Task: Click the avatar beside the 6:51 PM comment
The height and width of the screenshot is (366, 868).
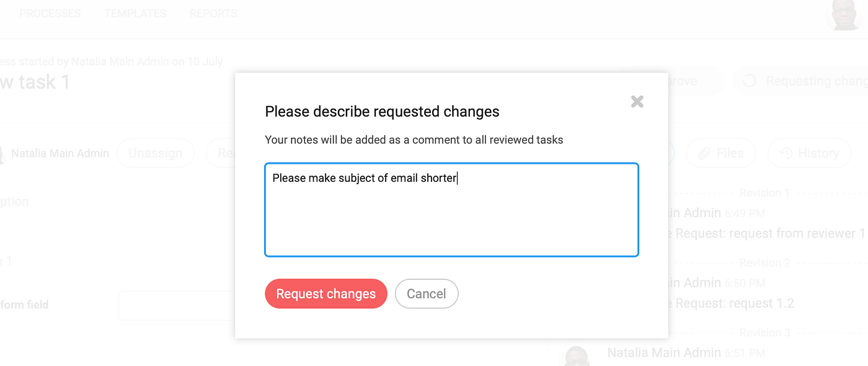Action: (577, 357)
